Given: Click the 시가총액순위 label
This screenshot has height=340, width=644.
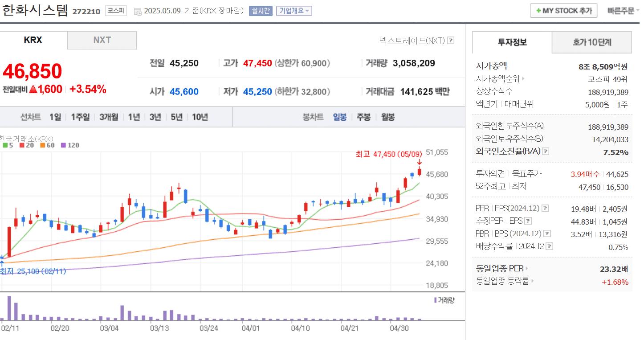Looking at the screenshot, I should pos(497,79).
